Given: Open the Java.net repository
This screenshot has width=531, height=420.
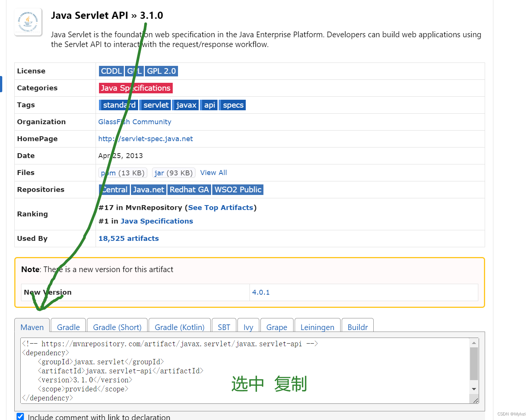Looking at the screenshot, I should [x=148, y=190].
